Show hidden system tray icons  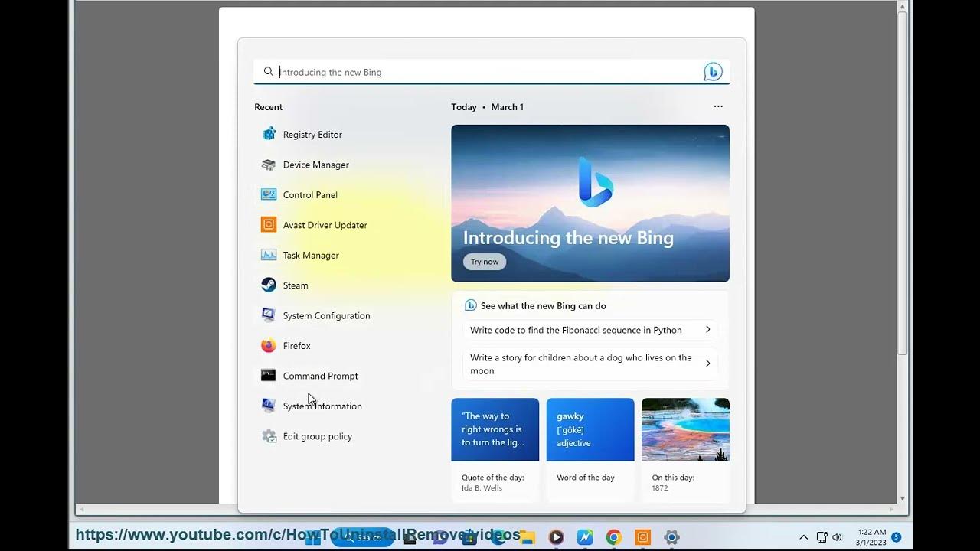click(803, 537)
